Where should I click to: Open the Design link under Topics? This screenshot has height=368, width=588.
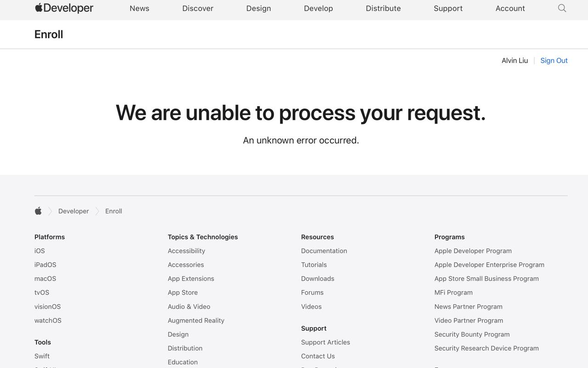[x=178, y=334]
